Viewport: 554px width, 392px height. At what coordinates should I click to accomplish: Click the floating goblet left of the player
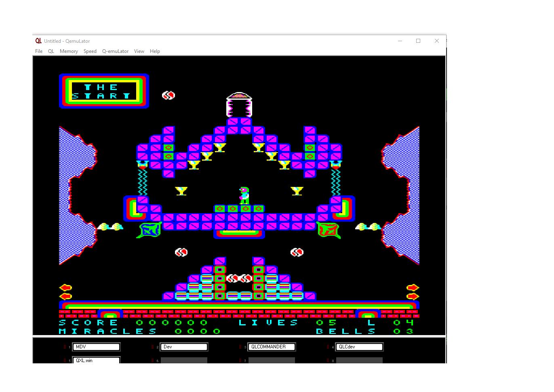click(181, 191)
